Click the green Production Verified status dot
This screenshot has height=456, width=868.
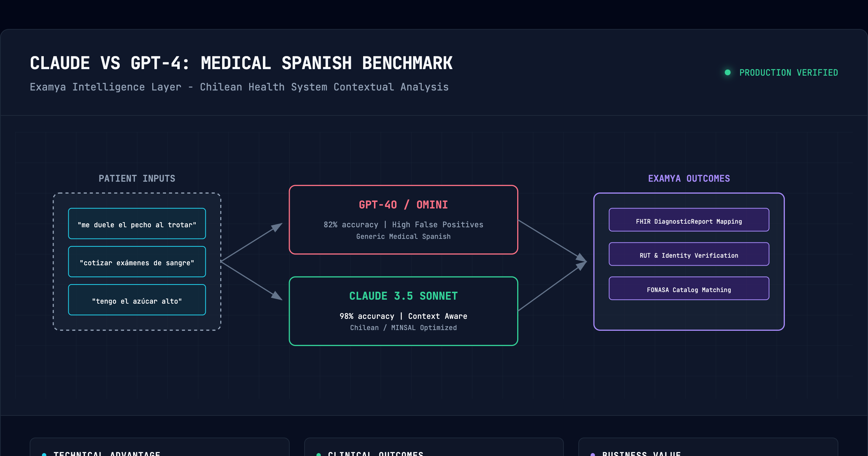tap(728, 72)
